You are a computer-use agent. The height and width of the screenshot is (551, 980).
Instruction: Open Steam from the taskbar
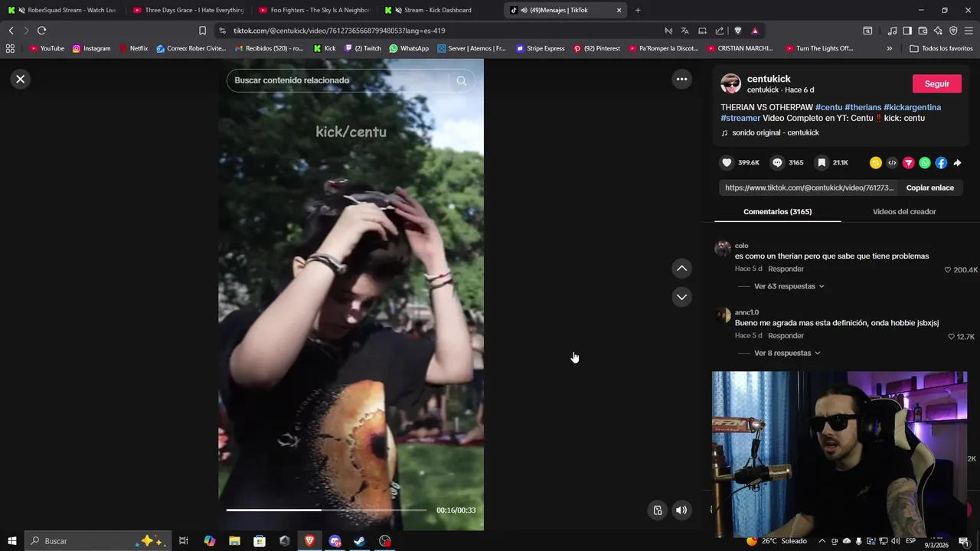(x=360, y=541)
